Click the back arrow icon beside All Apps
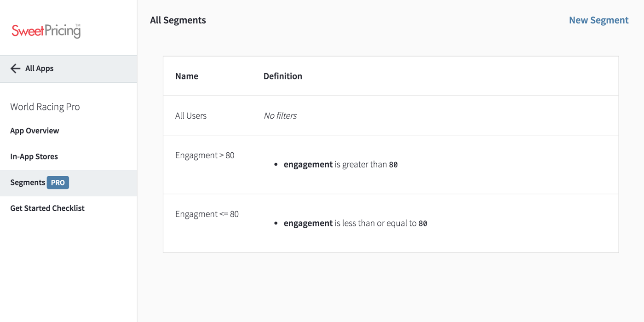The image size is (644, 322). 15,69
